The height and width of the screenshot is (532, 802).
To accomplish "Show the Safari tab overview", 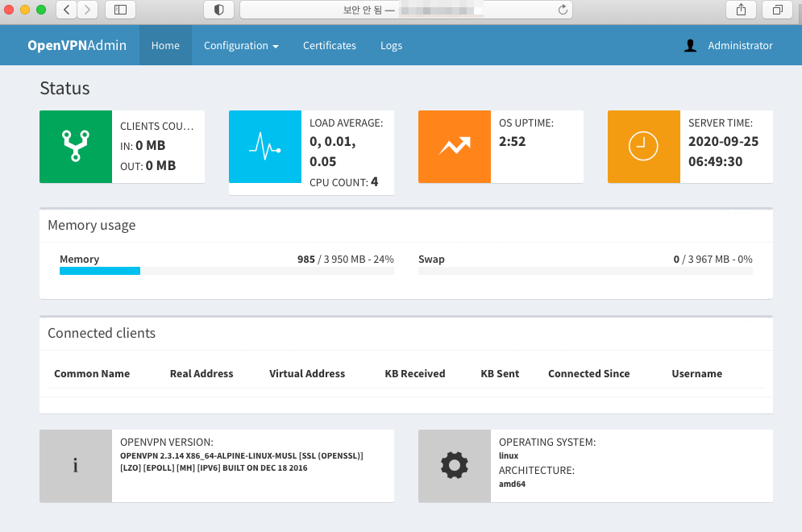I will [x=778, y=10].
